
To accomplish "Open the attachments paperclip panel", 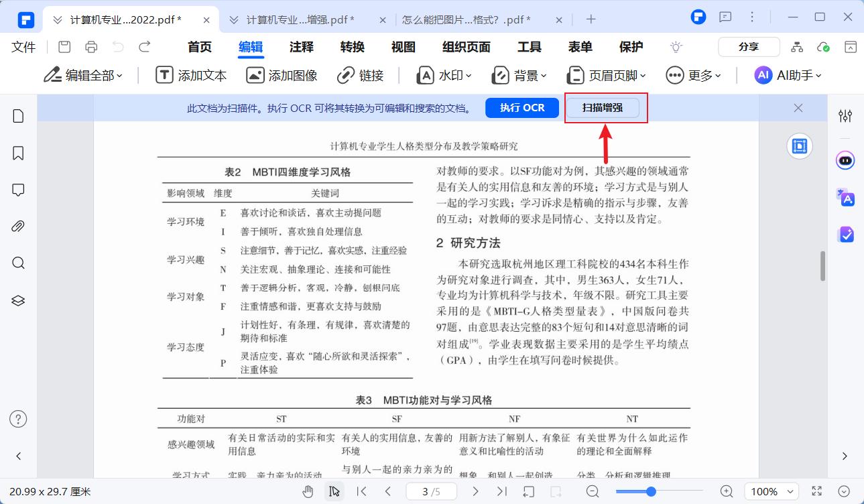I will pos(18,226).
